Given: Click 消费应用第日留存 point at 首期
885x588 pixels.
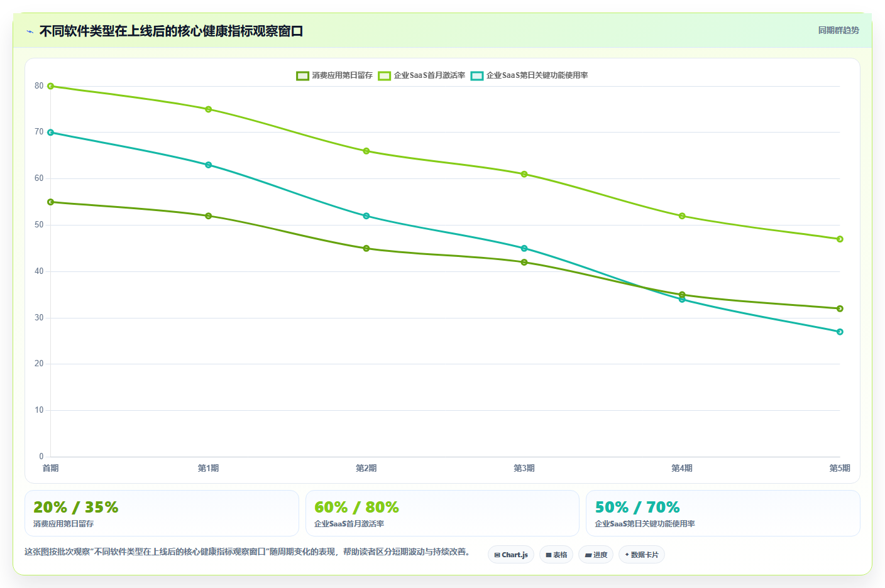Looking at the screenshot, I should click(x=51, y=202).
